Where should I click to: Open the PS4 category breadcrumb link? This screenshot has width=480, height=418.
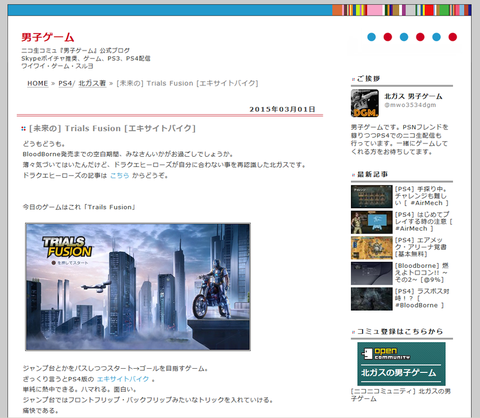65,83
